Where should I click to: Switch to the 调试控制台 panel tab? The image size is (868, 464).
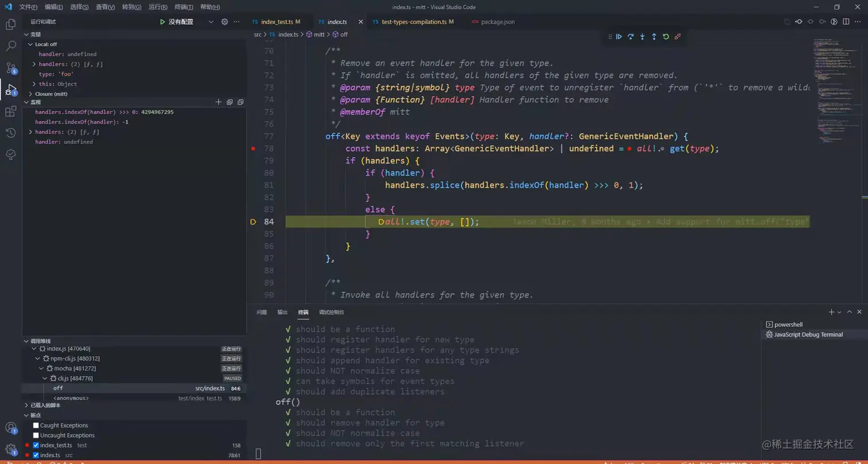(x=332, y=312)
